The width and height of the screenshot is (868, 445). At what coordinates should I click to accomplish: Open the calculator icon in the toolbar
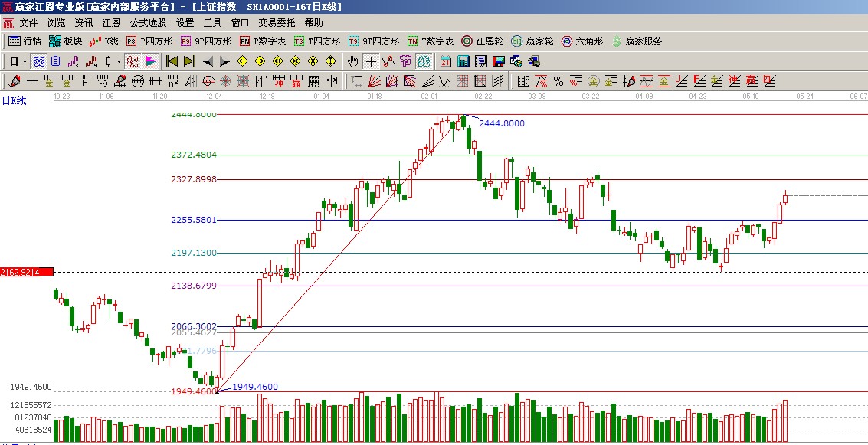click(x=463, y=61)
